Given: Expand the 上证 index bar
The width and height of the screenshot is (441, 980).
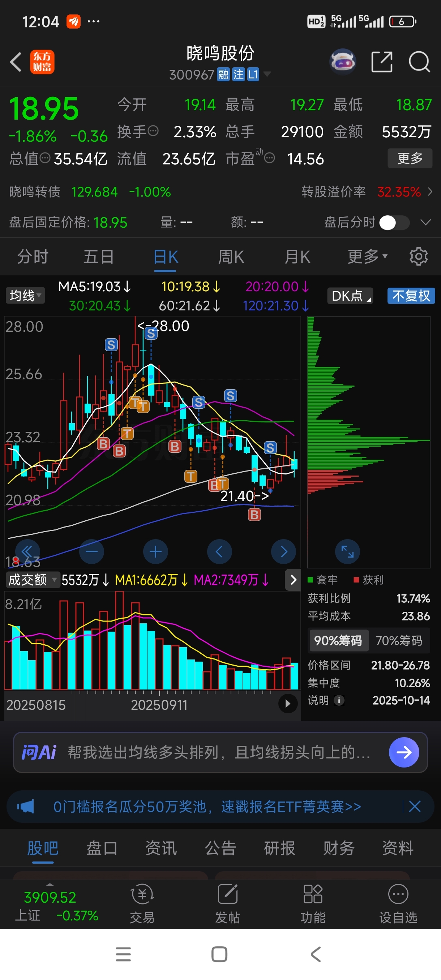Looking at the screenshot, I should point(50,885).
